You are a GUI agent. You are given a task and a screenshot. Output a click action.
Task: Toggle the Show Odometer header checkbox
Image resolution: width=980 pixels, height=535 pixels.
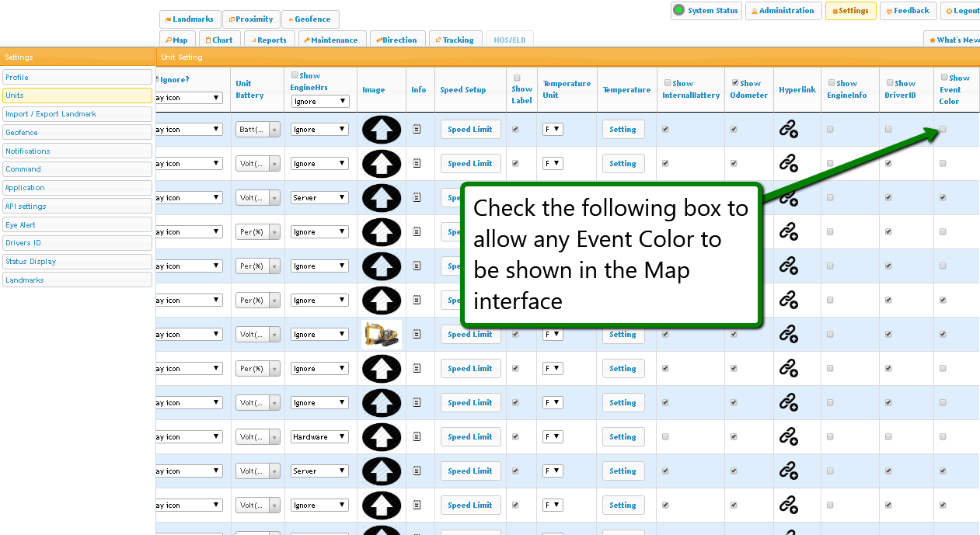coord(735,83)
